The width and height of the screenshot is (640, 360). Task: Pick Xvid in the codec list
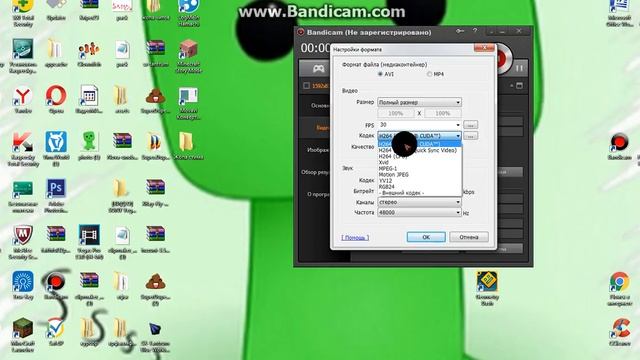(419, 162)
